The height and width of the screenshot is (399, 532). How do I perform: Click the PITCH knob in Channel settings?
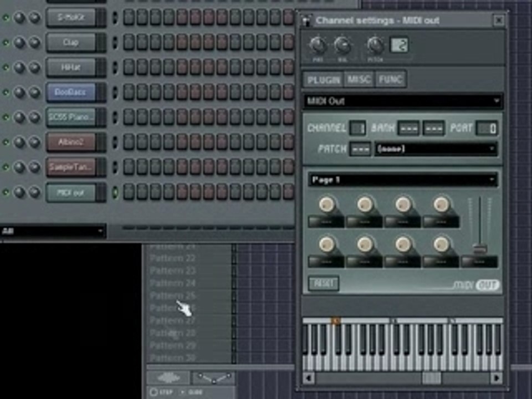click(375, 45)
